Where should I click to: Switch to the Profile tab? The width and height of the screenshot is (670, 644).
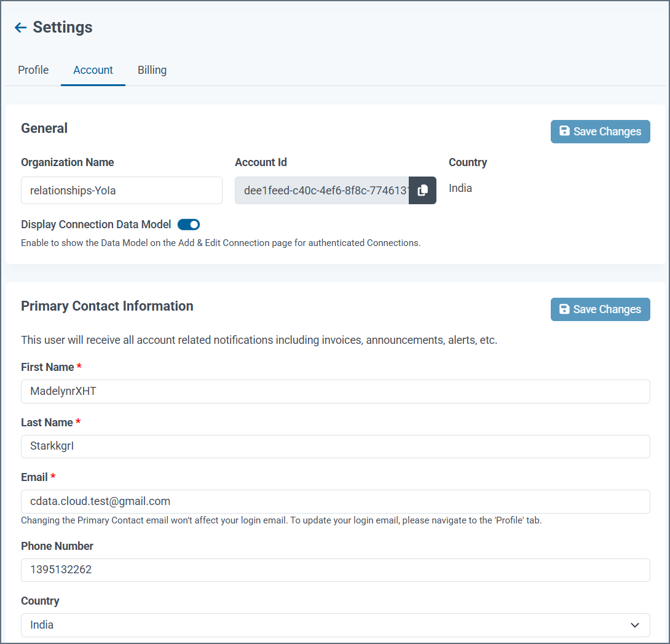(33, 70)
